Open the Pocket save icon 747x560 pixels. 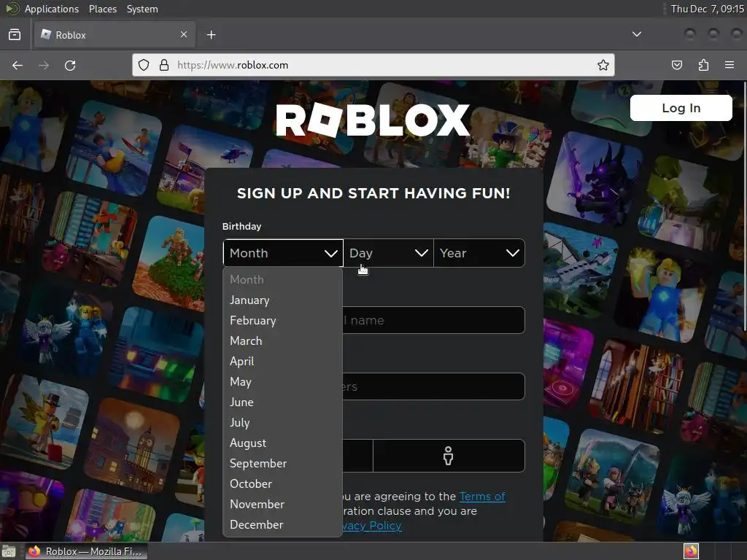pyautogui.click(x=677, y=65)
